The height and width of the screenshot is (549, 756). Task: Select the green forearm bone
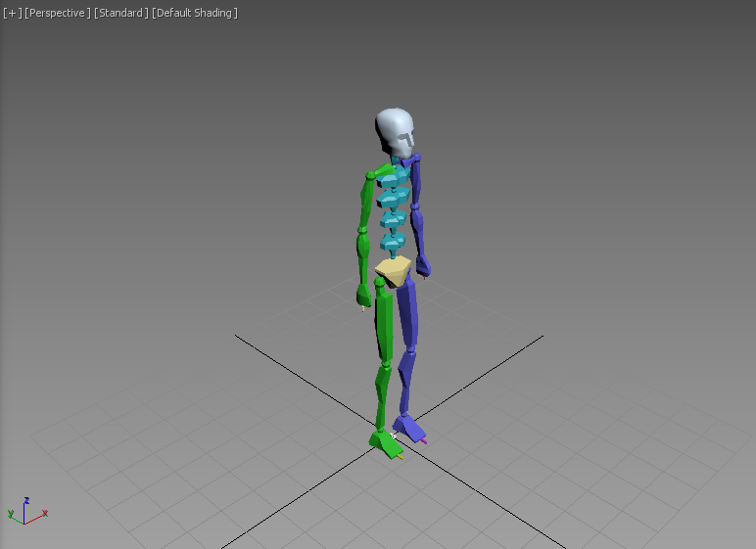coord(363,259)
